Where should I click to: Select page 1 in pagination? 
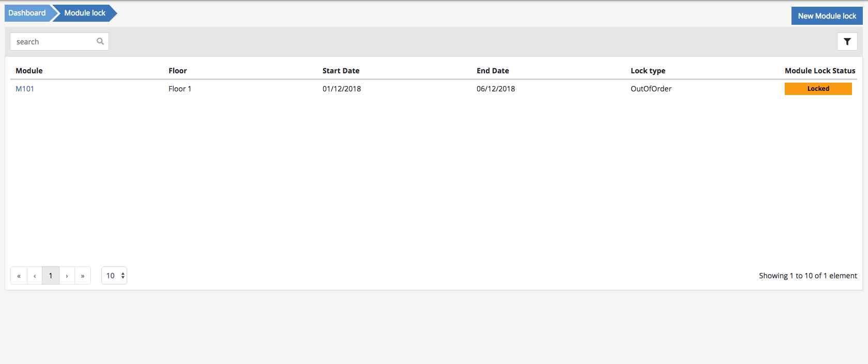(x=51, y=276)
